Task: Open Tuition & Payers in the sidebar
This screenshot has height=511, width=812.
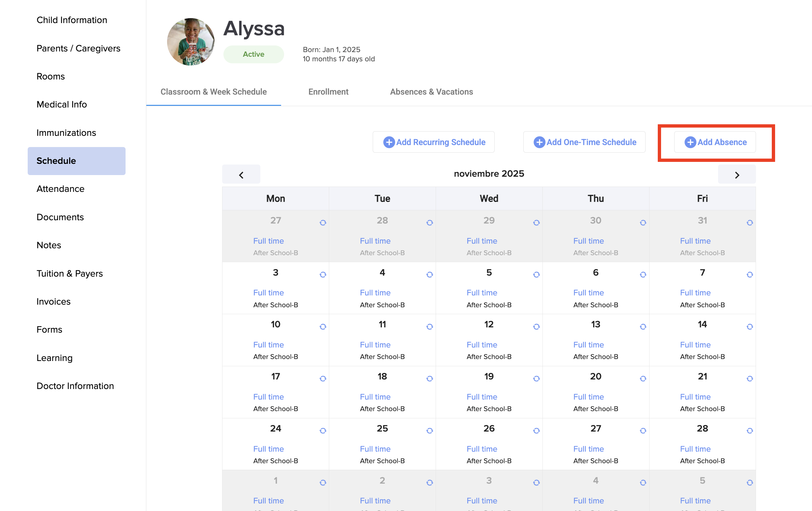Action: click(x=70, y=273)
